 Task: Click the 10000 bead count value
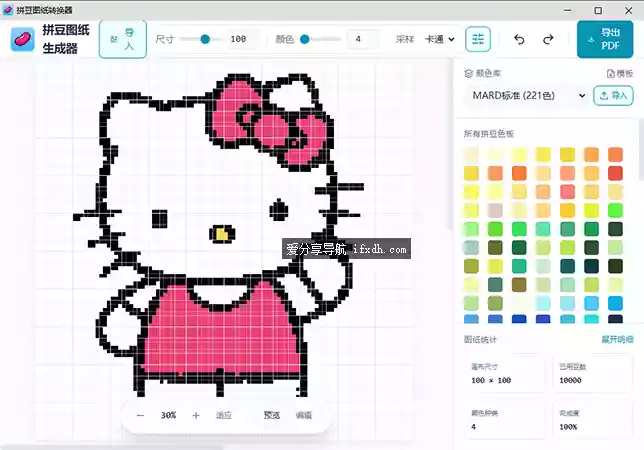click(570, 381)
